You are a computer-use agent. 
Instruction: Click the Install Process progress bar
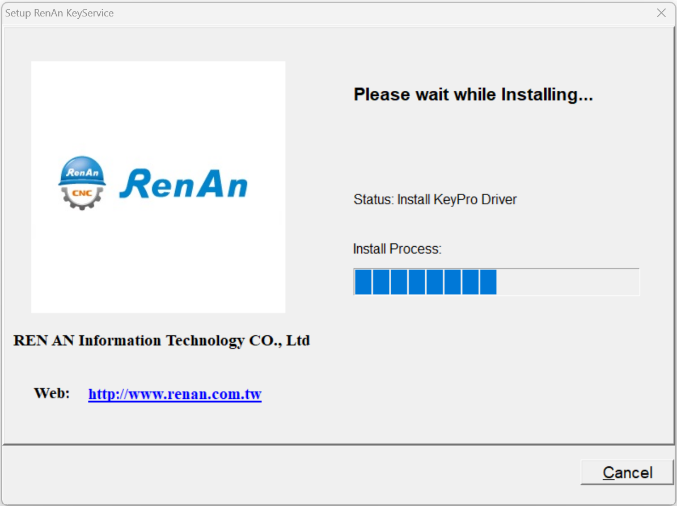(496, 281)
